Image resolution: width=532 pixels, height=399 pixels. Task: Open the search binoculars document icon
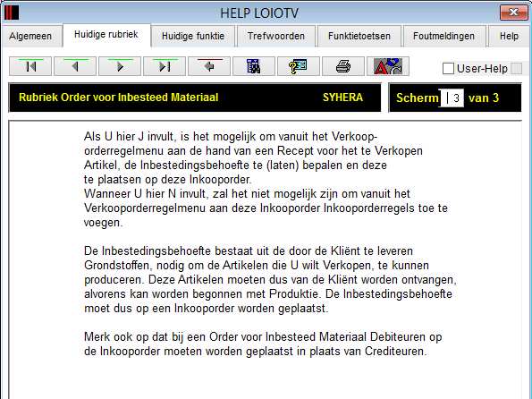[254, 66]
